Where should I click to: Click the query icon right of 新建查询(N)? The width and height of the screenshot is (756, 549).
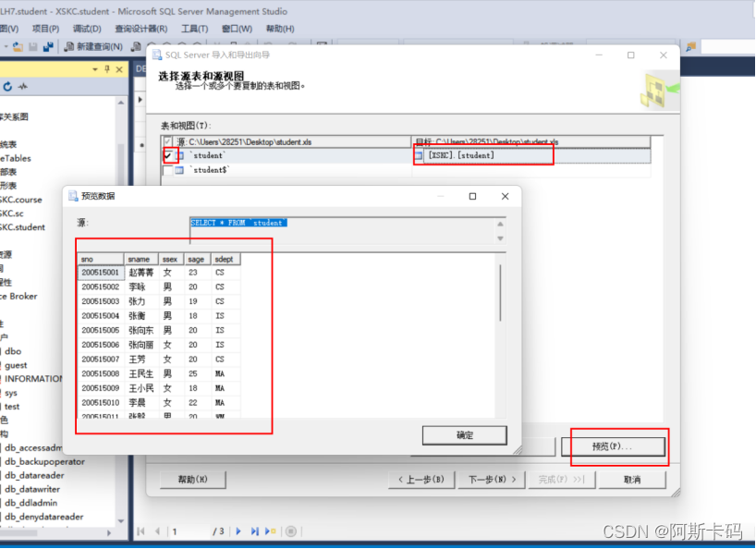[137, 47]
